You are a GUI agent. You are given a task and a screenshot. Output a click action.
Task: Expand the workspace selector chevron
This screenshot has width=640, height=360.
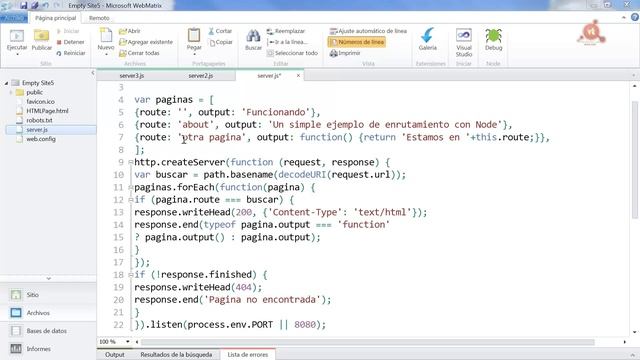point(49,278)
